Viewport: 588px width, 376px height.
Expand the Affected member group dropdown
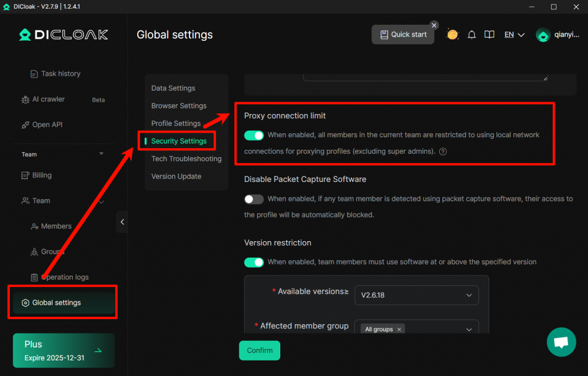coord(468,330)
